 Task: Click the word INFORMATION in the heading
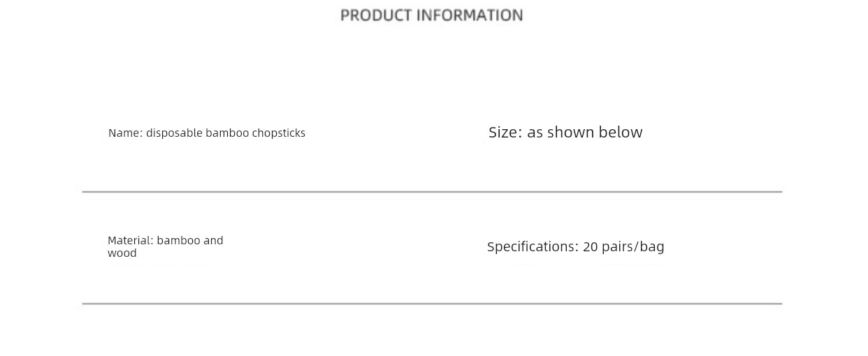coord(470,15)
